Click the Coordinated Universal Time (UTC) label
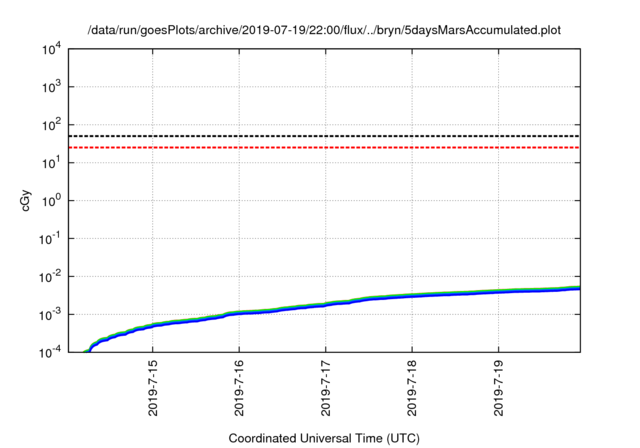 click(324, 439)
